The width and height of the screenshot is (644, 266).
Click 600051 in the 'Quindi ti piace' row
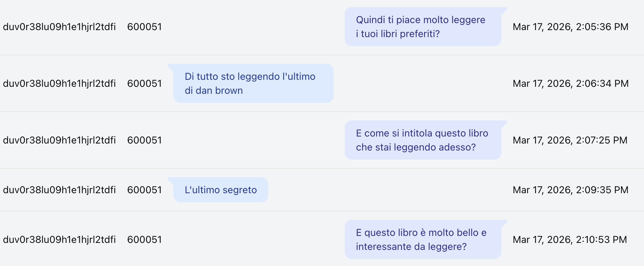(x=144, y=27)
